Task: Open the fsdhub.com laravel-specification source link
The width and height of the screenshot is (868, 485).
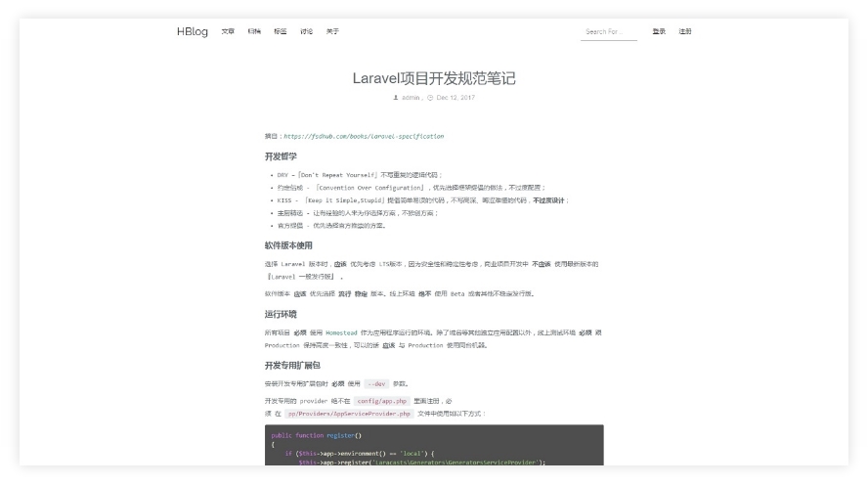Action: 364,136
